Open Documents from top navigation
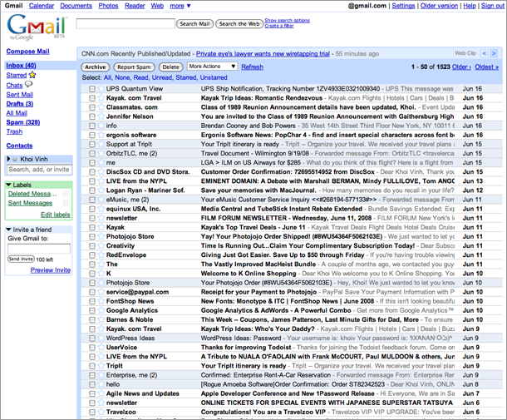 [x=76, y=6]
